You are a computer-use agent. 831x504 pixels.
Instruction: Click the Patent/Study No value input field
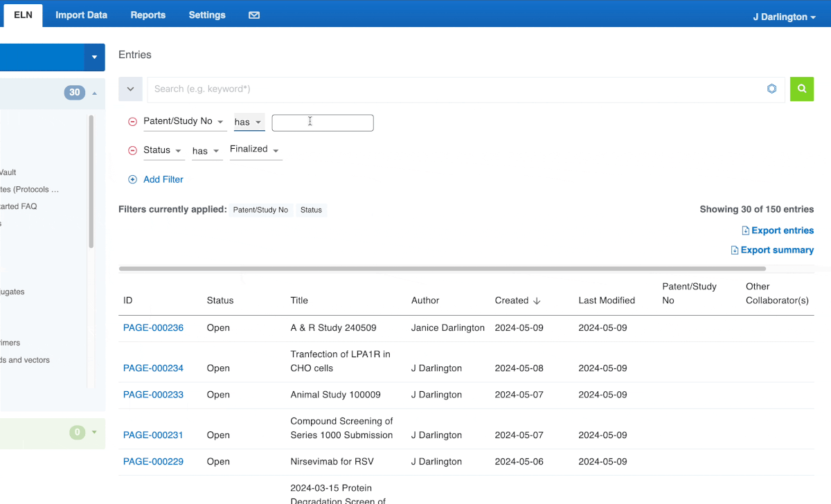click(323, 123)
